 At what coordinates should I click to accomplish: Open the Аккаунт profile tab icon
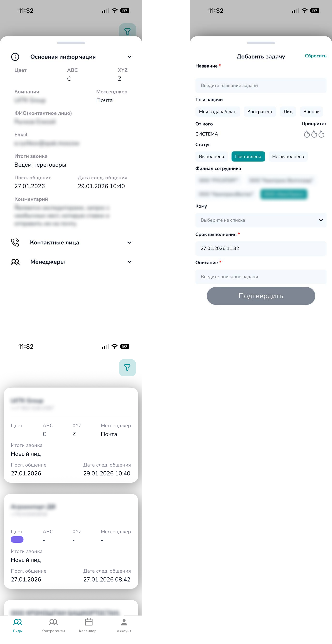coord(124,622)
